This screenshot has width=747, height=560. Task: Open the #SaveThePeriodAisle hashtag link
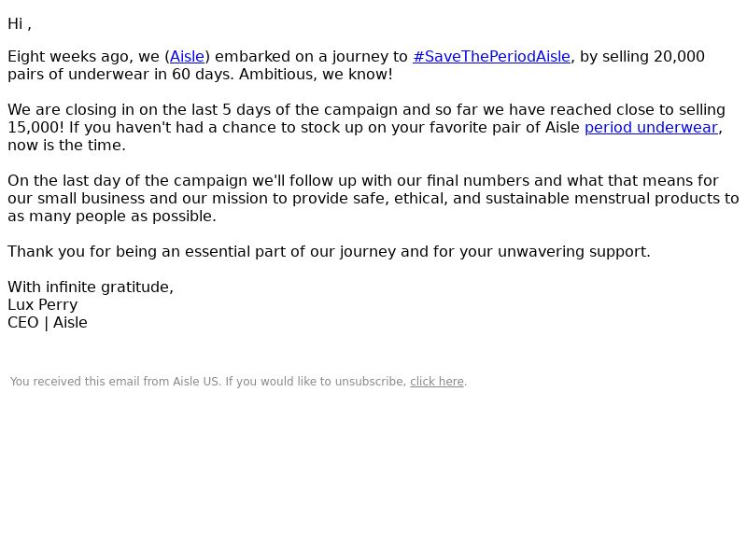[491, 57]
